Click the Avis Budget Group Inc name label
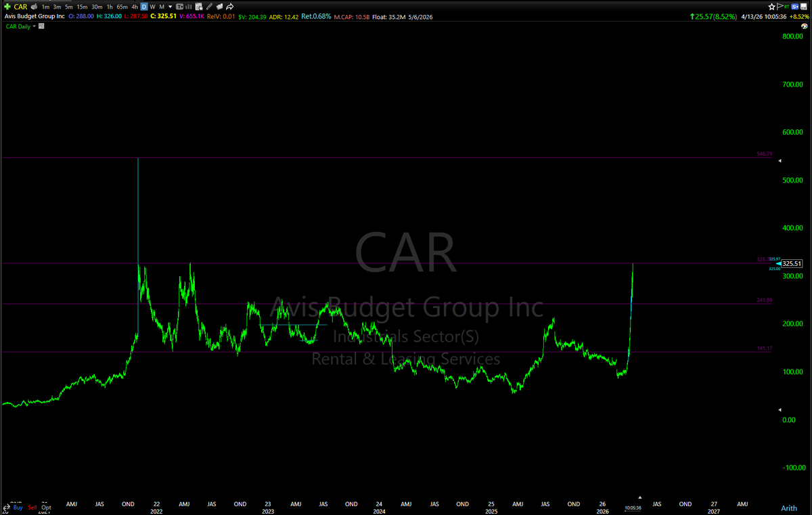Screen dimensions: 812x515 tap(35, 16)
